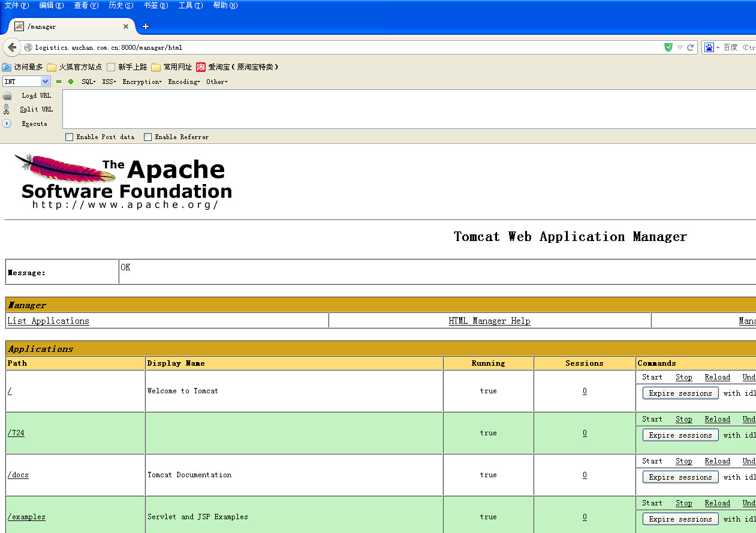Open the /724 application link
Screen dimensions: 756x533
click(x=16, y=433)
